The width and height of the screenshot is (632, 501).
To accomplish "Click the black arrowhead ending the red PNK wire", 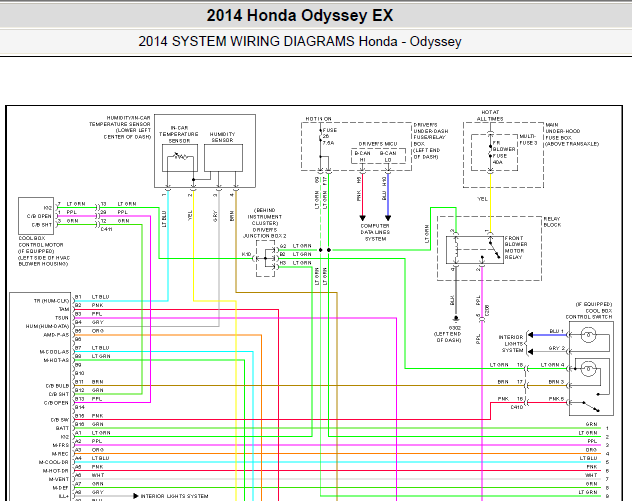I will [362, 218].
